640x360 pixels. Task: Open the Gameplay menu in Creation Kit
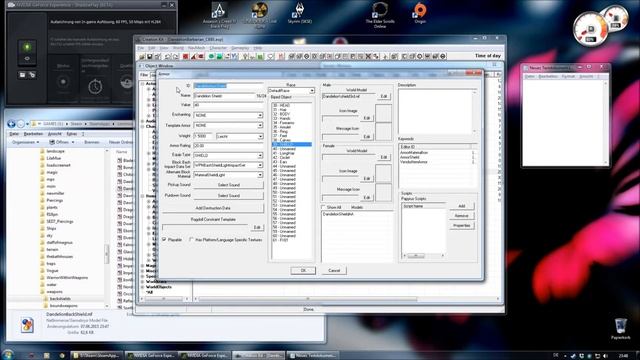(x=240, y=48)
